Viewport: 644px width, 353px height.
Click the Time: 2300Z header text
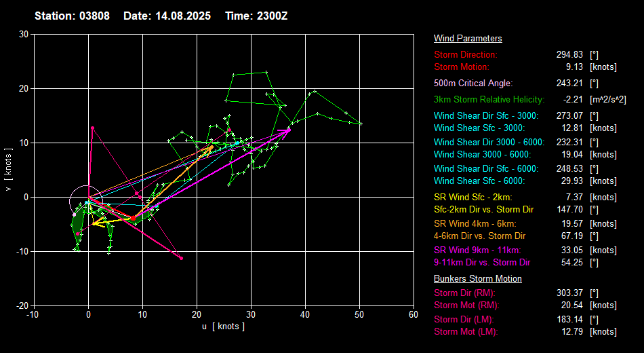click(256, 16)
